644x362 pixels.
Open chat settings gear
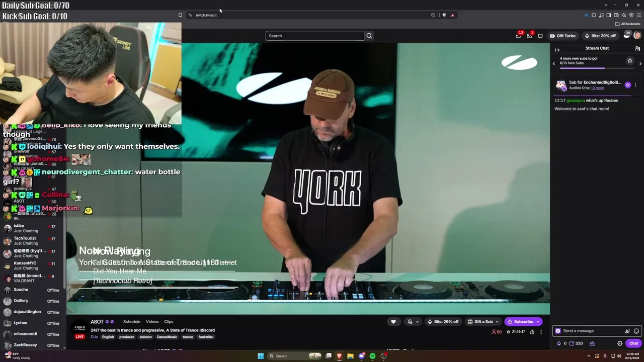[x=620, y=343]
